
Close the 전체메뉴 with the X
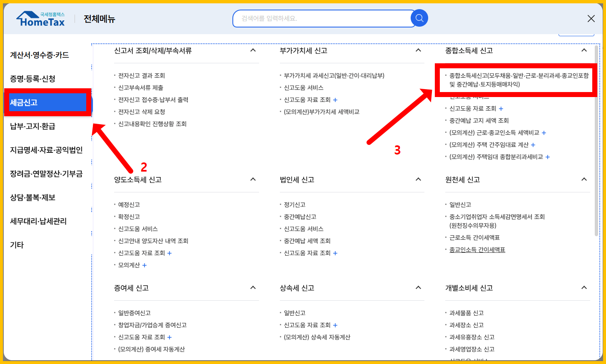tap(591, 18)
